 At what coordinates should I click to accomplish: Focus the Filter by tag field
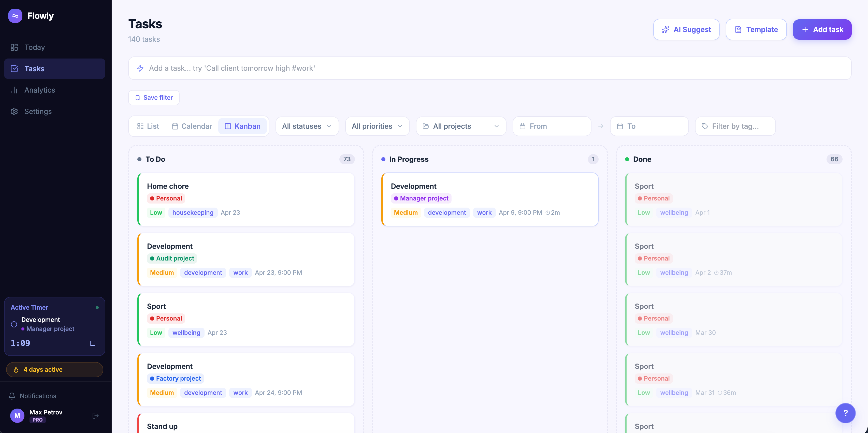735,126
